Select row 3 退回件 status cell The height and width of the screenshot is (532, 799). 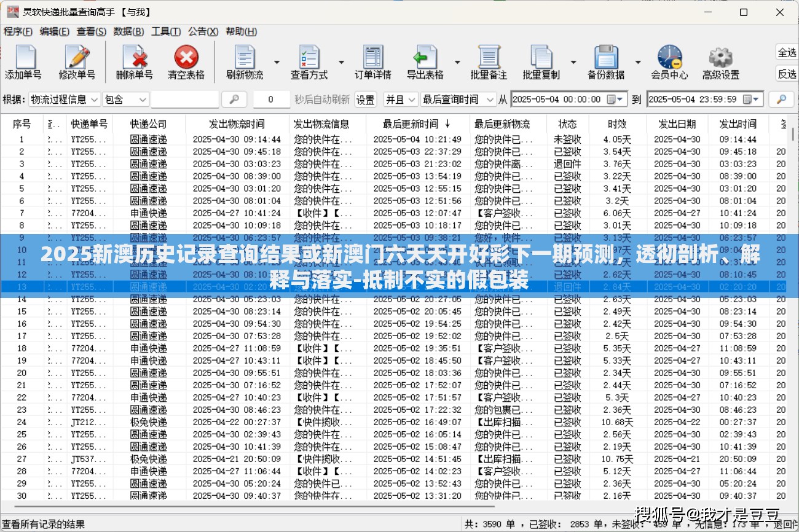pyautogui.click(x=567, y=164)
